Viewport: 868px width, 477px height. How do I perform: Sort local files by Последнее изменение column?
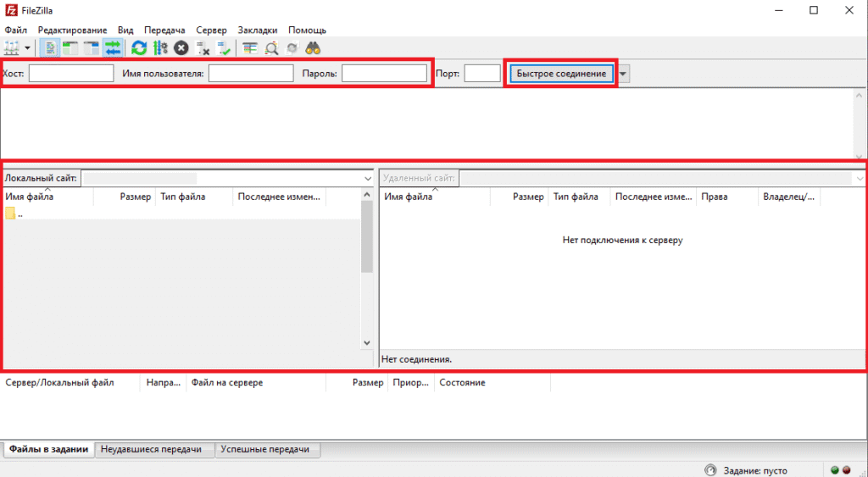pyautogui.click(x=280, y=197)
